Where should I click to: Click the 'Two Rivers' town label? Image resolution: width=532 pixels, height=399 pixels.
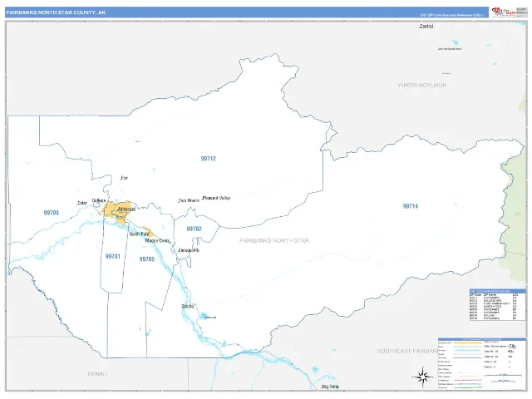[x=189, y=200]
